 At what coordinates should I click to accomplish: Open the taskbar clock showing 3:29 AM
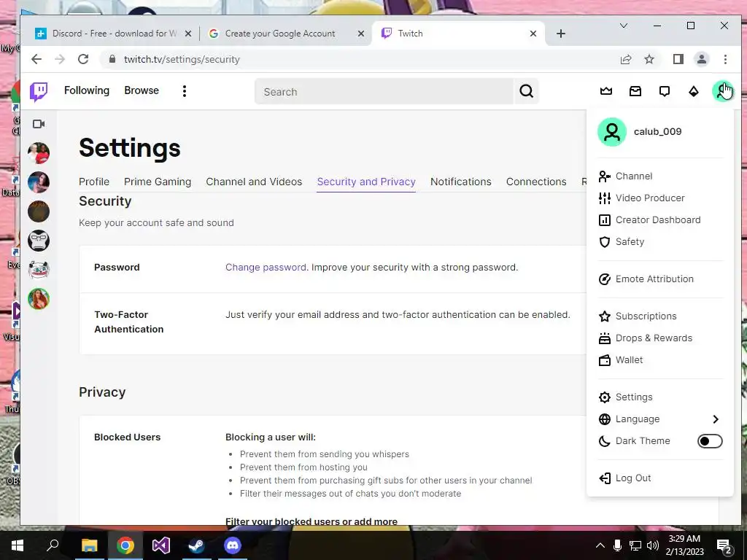[684, 545]
